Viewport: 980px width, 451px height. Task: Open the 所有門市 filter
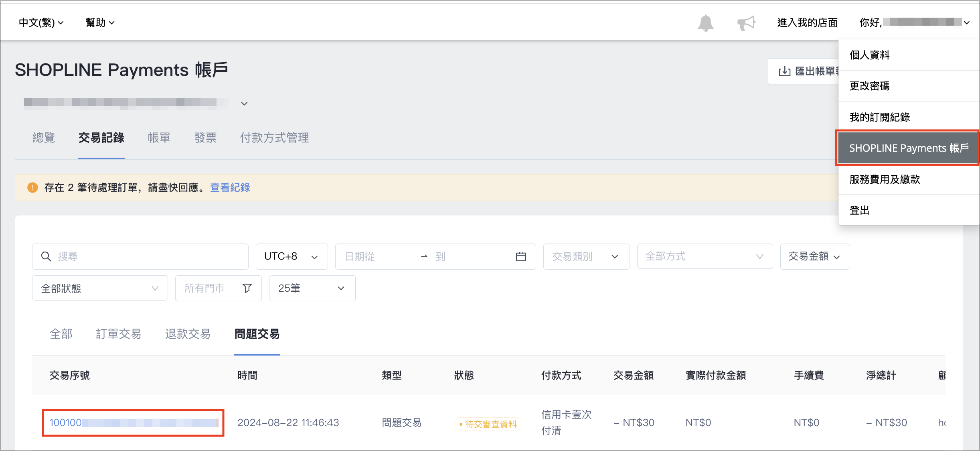click(218, 288)
